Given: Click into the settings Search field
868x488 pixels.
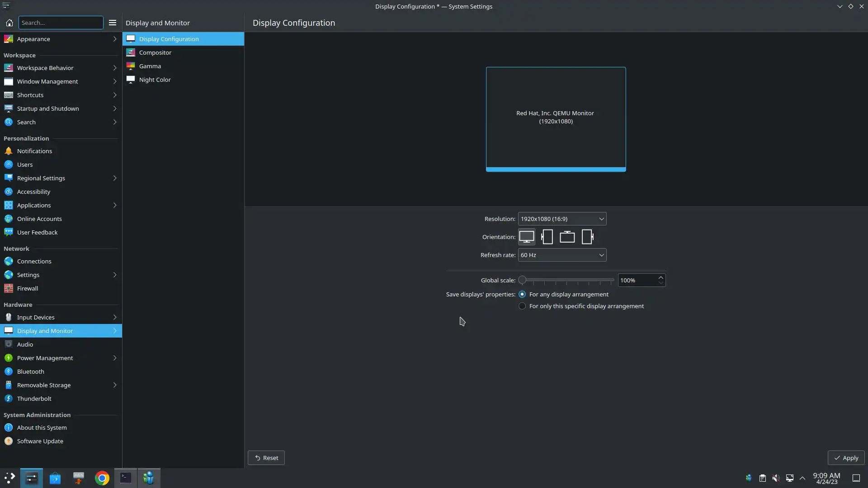Looking at the screenshot, I should (x=61, y=23).
